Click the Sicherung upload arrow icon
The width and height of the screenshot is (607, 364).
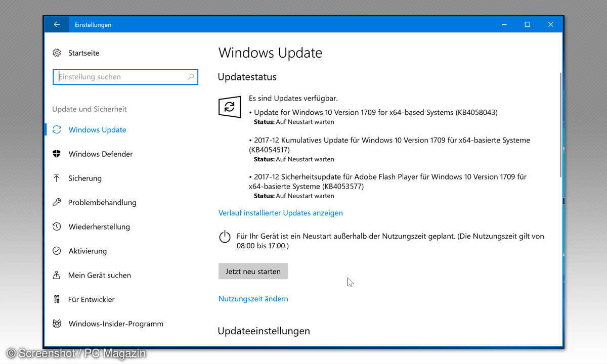point(57,178)
